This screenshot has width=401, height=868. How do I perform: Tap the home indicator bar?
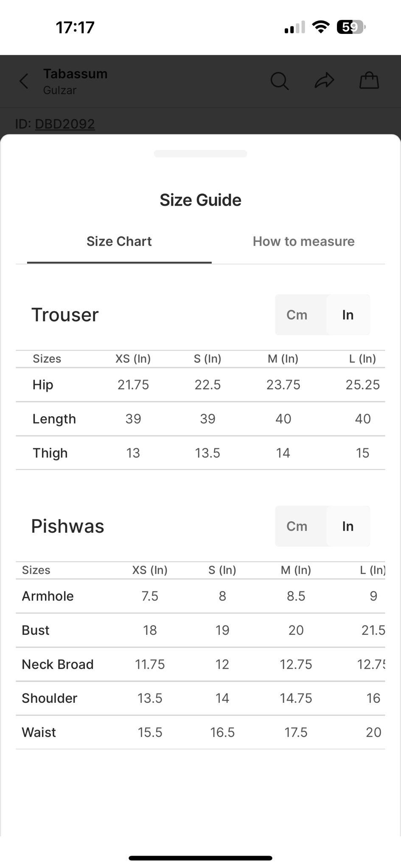coord(200,858)
